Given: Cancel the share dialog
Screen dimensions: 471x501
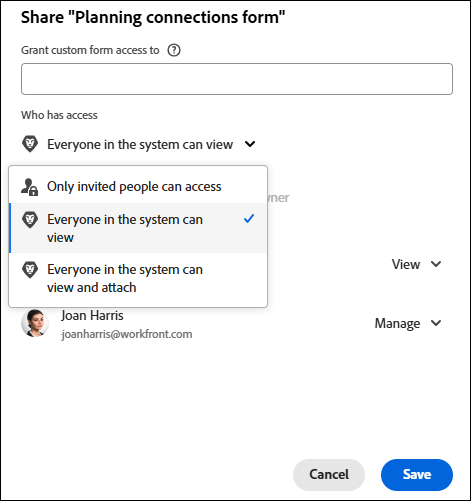Looking at the screenshot, I should coord(329,475).
